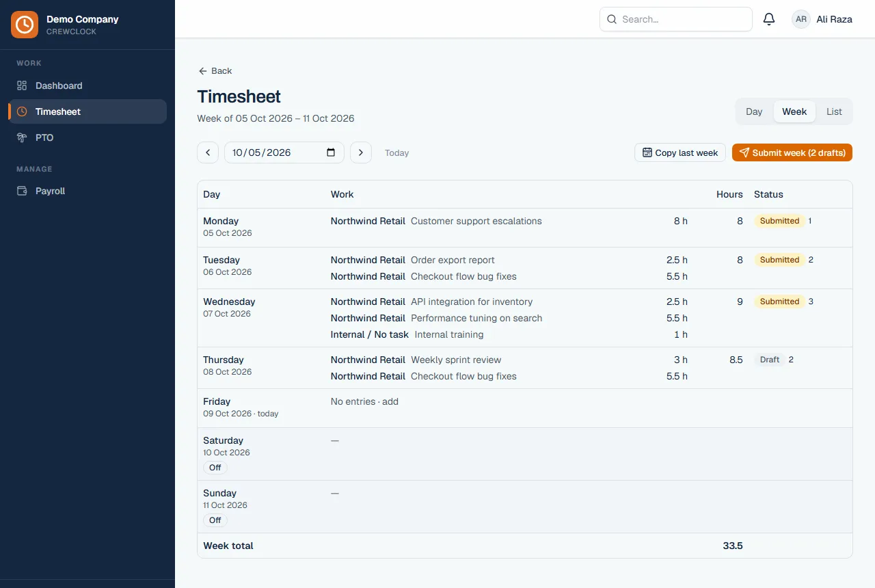Click the 10/05/2026 date field
This screenshot has width=875, height=588.
pyautogui.click(x=284, y=152)
